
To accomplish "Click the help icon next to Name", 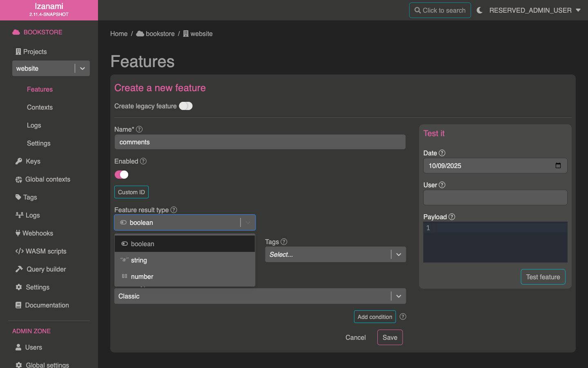I will [139, 129].
